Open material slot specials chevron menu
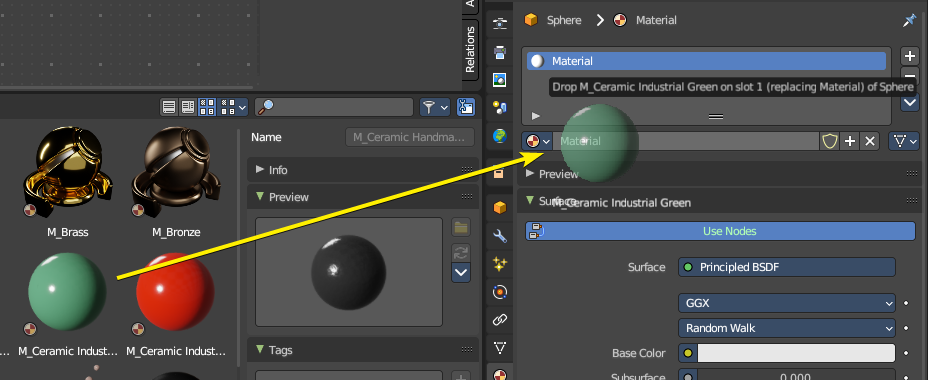The height and width of the screenshot is (380, 928). point(909,102)
